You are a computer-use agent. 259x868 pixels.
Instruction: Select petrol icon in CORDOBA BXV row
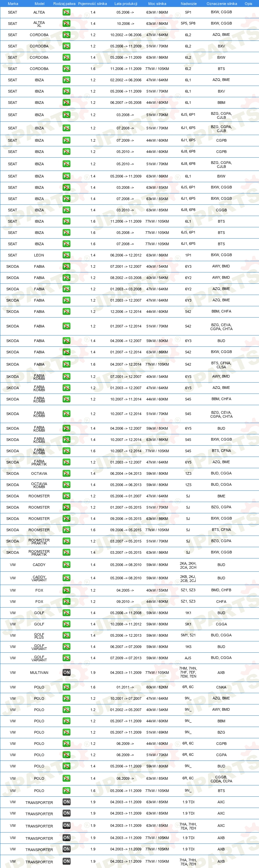66,46
